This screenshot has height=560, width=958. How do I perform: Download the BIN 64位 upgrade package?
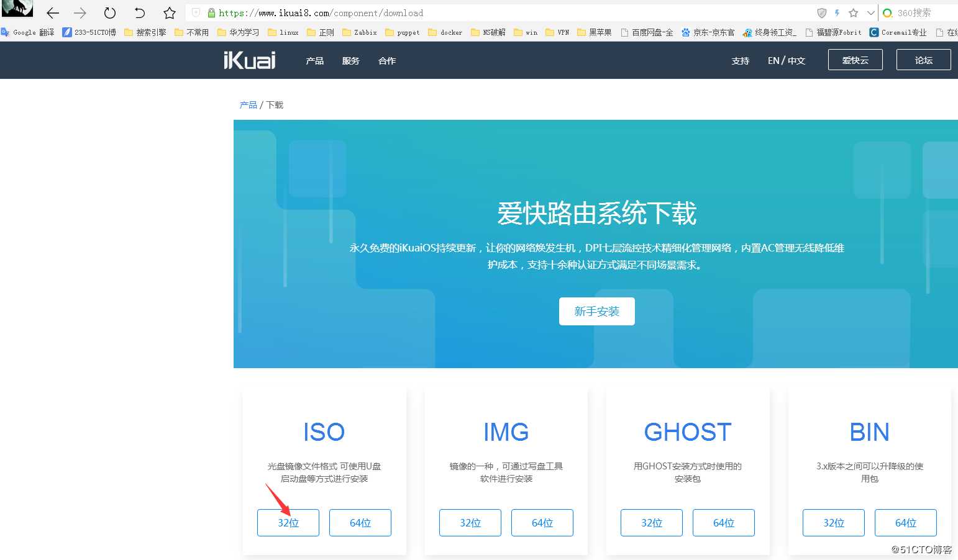906,523
